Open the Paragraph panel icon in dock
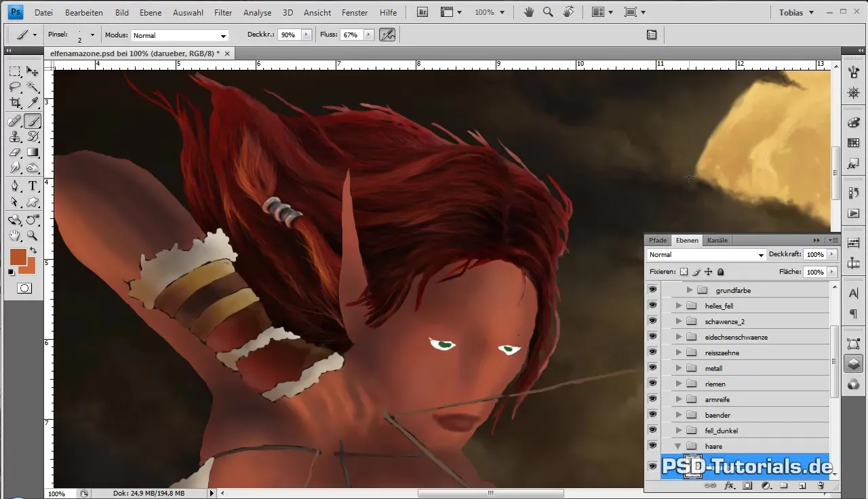868x499 pixels. tap(853, 314)
